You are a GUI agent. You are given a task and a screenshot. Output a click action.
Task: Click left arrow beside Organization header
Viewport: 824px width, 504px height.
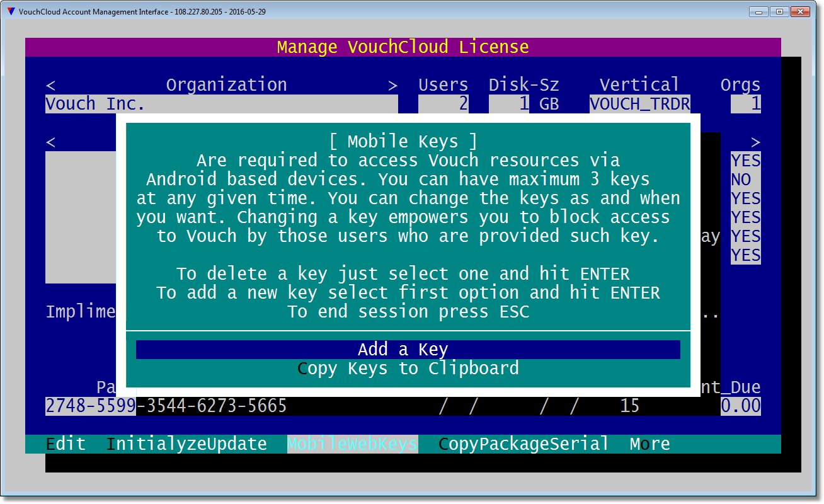(50, 85)
